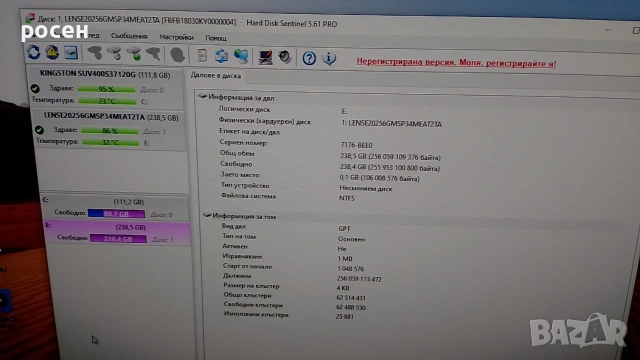Click the purple 238,4 GB free space bar
The width and height of the screenshot is (640, 360).
coord(118,239)
